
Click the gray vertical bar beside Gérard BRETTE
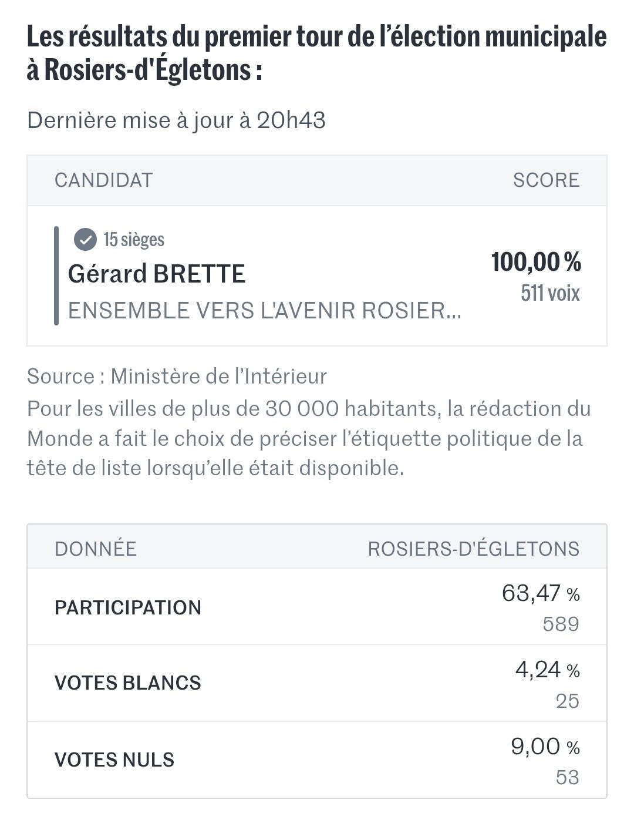tap(56, 275)
